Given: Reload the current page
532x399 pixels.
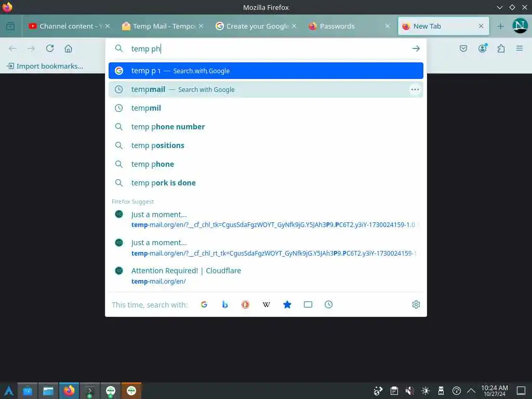Looking at the screenshot, I should click(50, 48).
